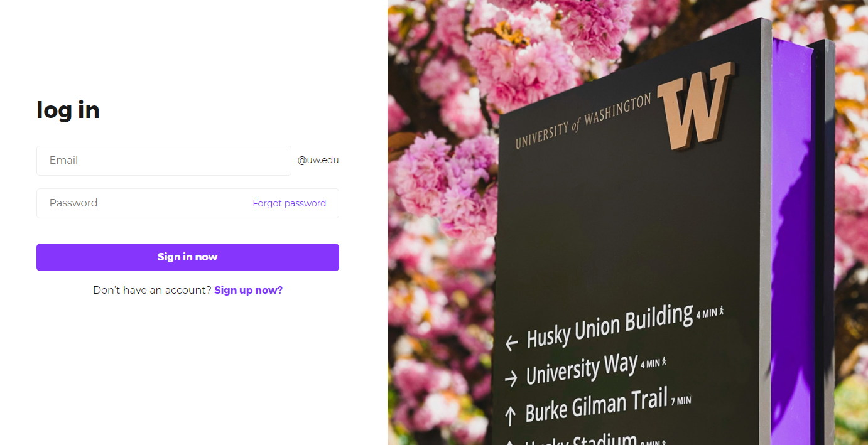Screen dimensions: 868x445
Task: Click the Don't have an account? text
Action: [x=152, y=290]
